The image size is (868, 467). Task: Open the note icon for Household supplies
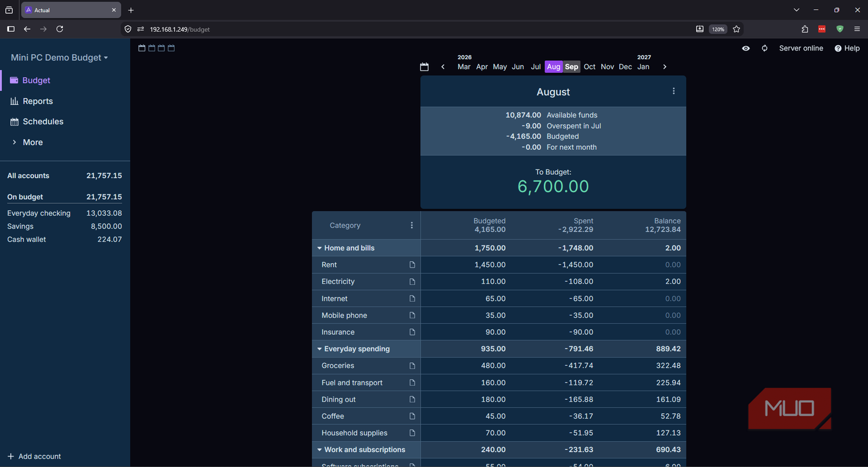(413, 433)
